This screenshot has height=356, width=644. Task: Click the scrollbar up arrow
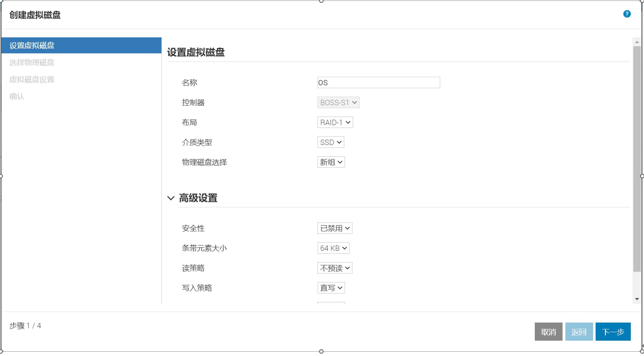pos(636,42)
